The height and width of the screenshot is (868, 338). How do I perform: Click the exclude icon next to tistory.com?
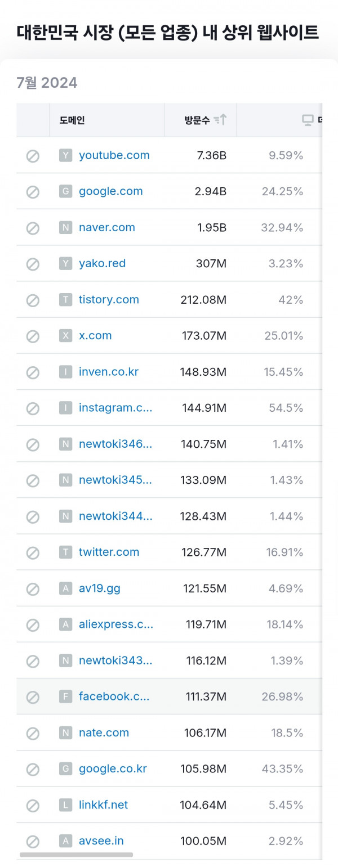(33, 300)
